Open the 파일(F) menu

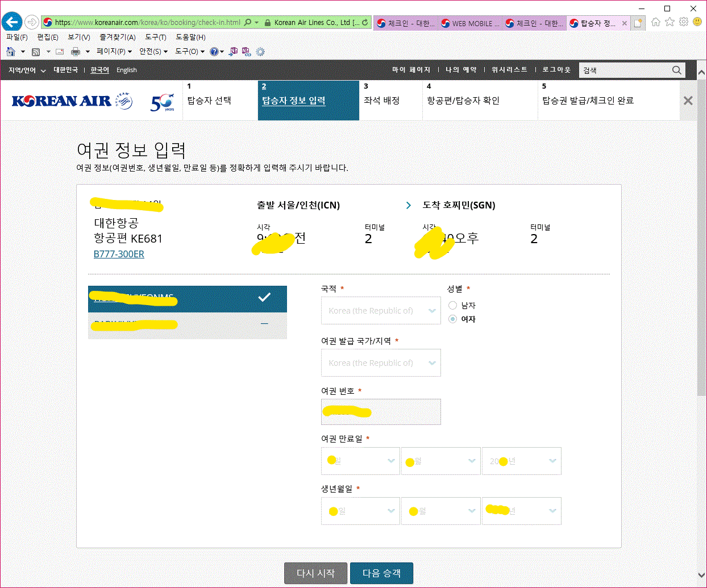tap(17, 37)
